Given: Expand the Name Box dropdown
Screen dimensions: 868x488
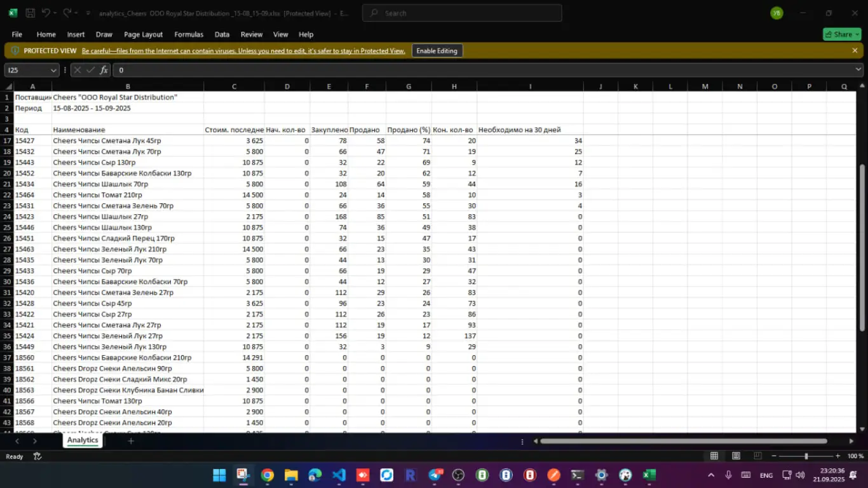Looking at the screenshot, I should pyautogui.click(x=53, y=70).
